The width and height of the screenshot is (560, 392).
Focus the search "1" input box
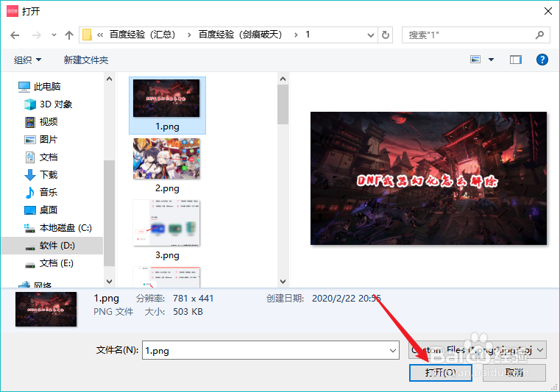coord(475,35)
